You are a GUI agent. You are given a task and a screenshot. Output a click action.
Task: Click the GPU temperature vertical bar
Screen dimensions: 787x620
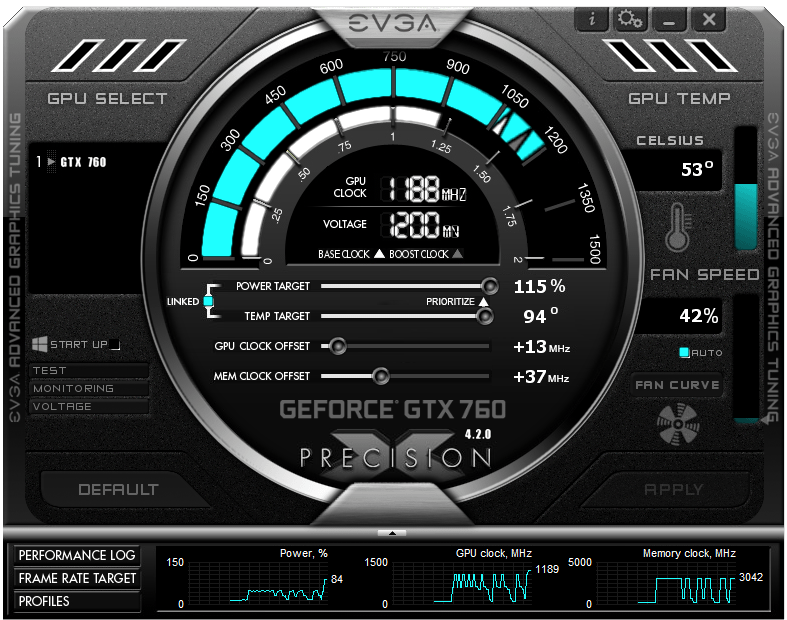[x=746, y=188]
